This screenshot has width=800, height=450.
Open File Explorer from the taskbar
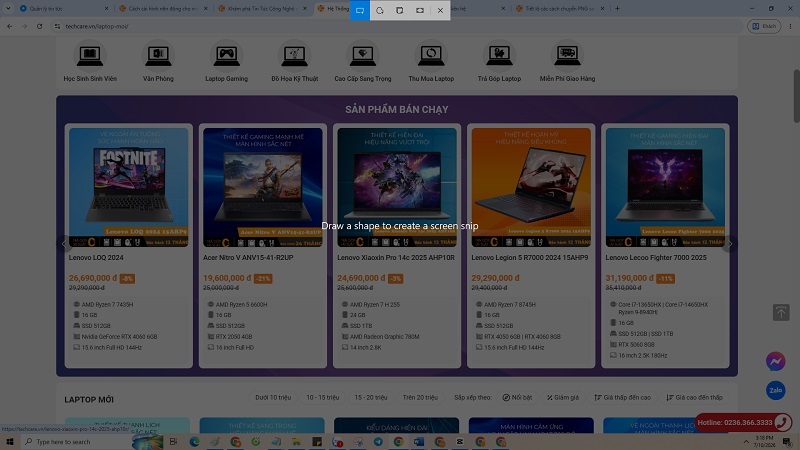pos(296,441)
